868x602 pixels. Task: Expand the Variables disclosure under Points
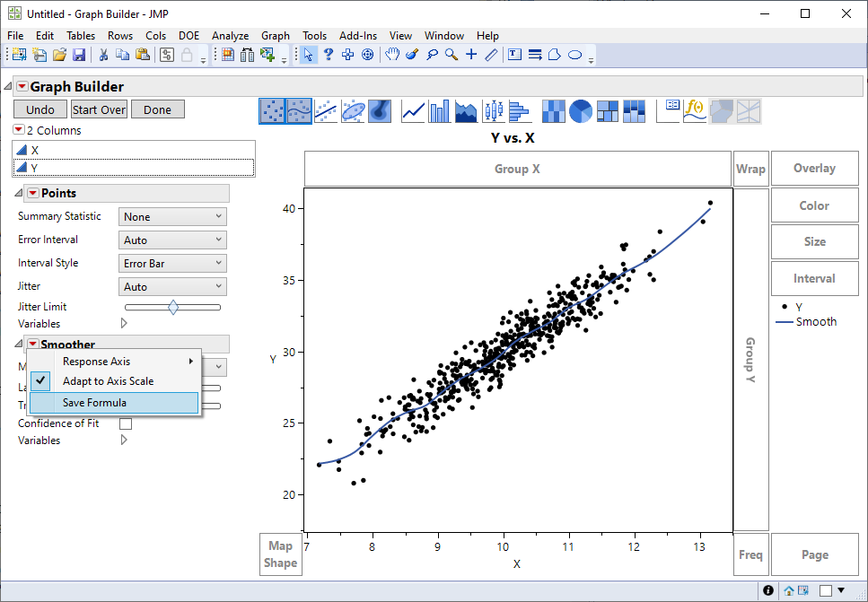click(124, 323)
